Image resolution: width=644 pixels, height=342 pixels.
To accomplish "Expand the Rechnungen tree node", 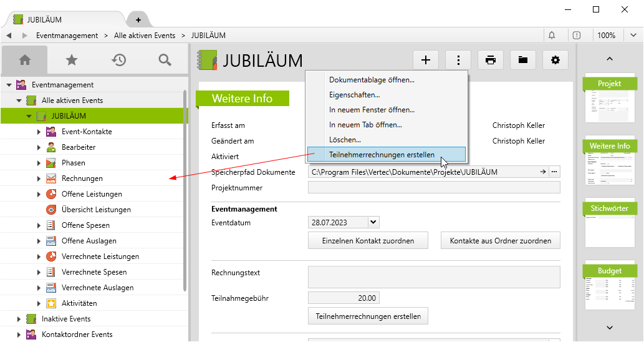I will coord(39,178).
